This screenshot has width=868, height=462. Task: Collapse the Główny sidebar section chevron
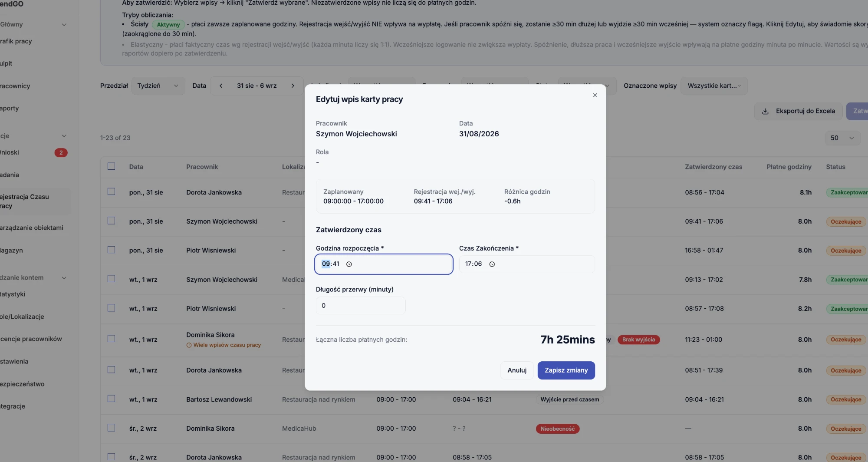click(64, 25)
